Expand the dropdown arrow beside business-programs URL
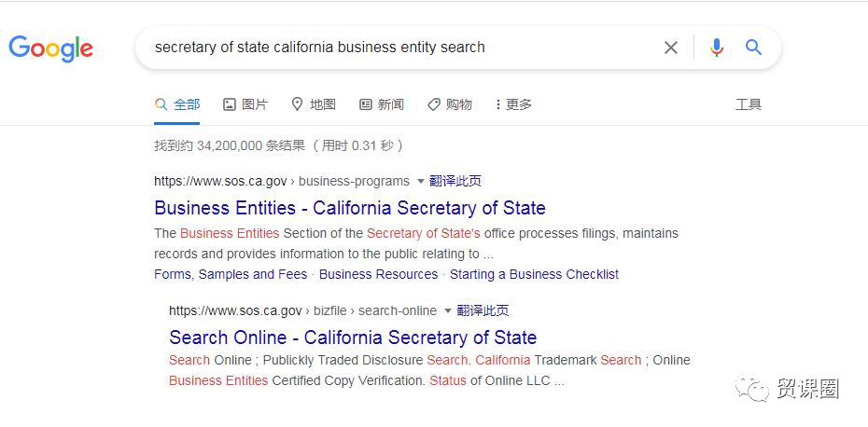 [420, 182]
